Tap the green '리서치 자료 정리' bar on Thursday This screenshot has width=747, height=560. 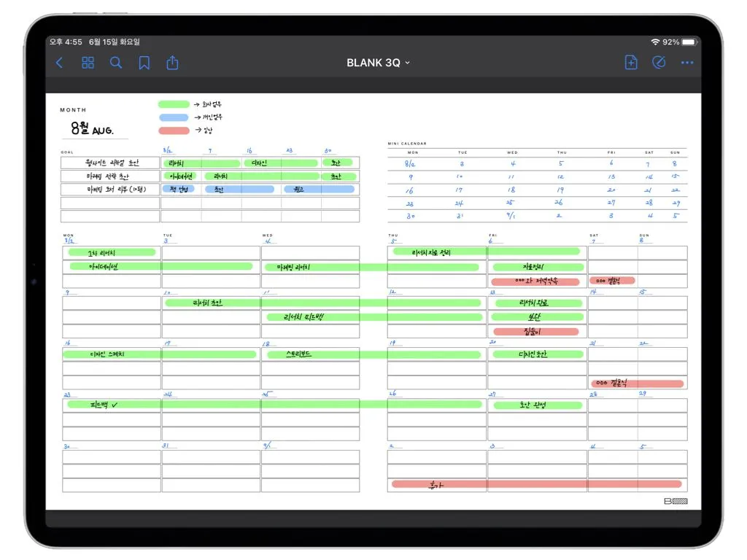point(485,252)
